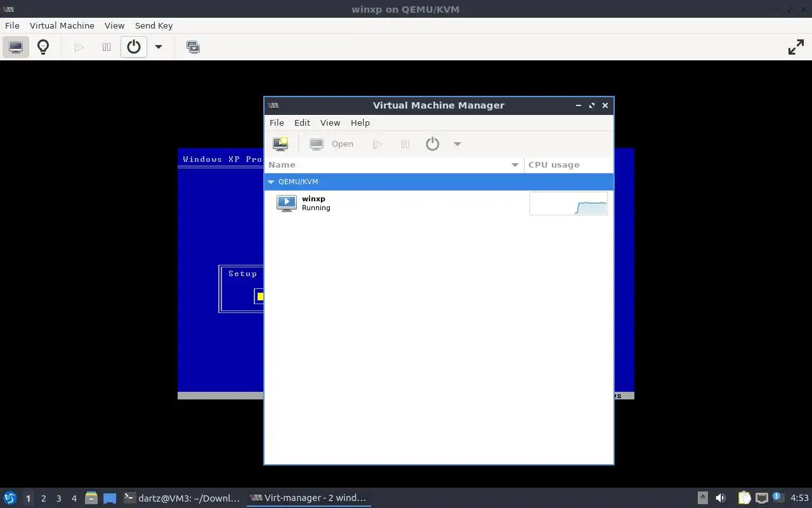
Task: Open File menu in Virtual Machine Manager
Action: [x=277, y=123]
